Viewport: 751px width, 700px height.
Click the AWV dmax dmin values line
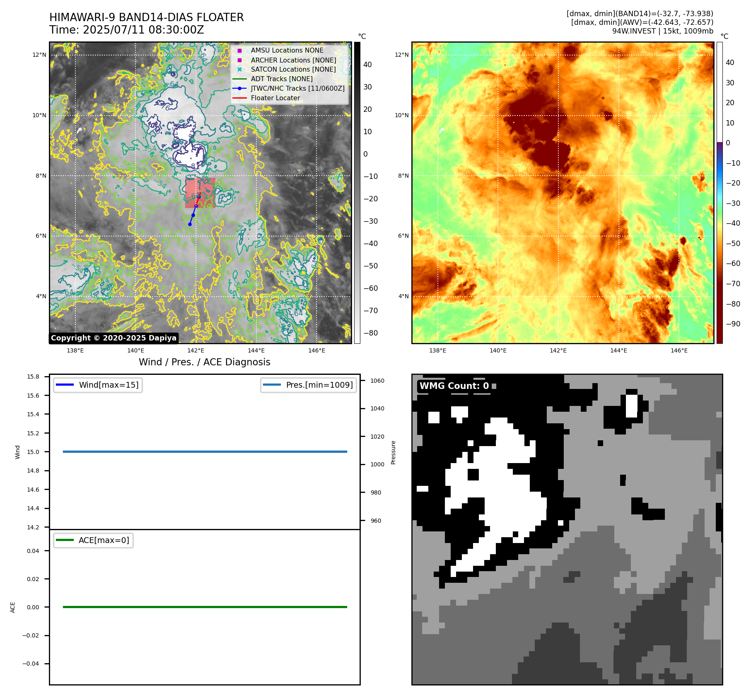tap(642, 22)
